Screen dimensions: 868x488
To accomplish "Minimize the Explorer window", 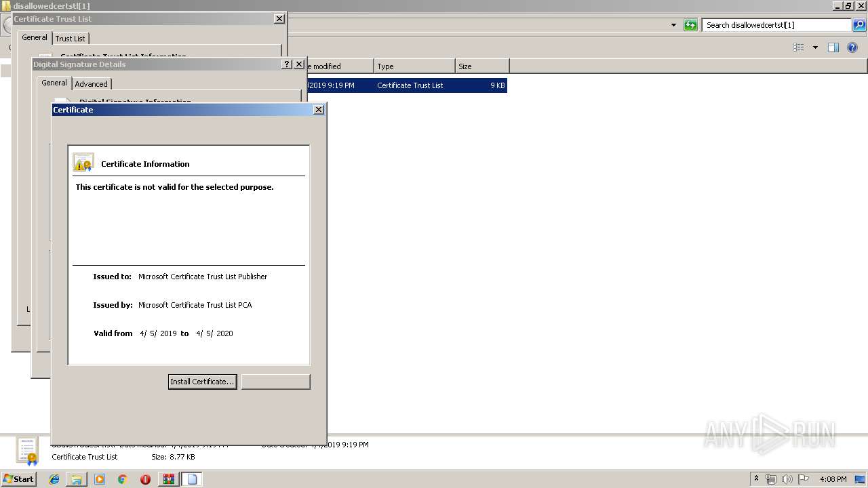I will (x=837, y=5).
